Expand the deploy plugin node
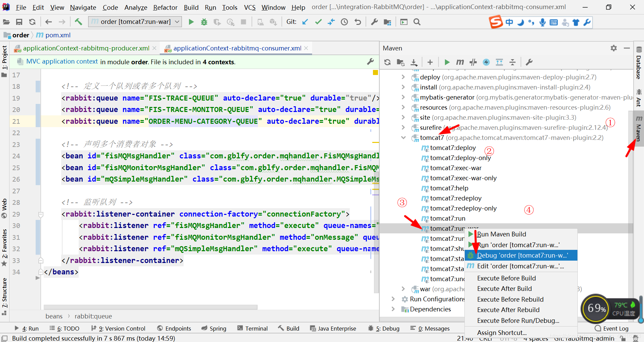Viewport: 644px width, 342px height. (x=403, y=77)
